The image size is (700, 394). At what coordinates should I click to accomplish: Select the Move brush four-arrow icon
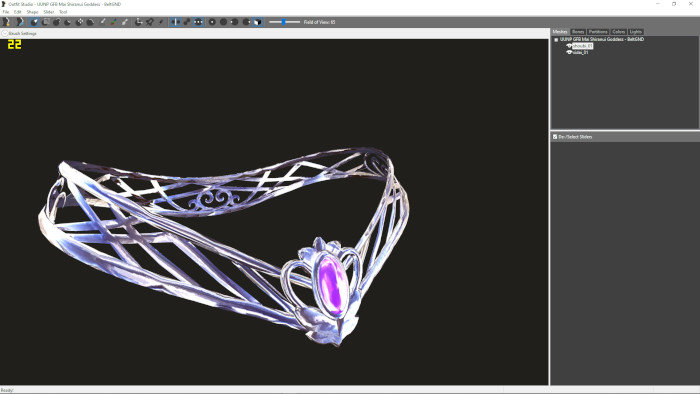tap(79, 22)
